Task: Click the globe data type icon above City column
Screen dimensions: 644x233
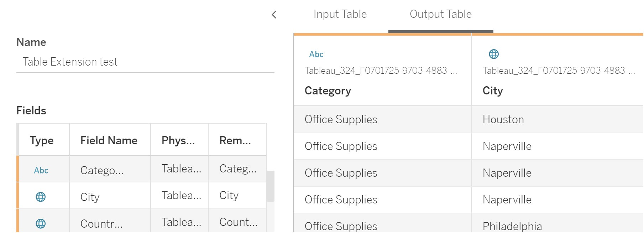Action: (494, 54)
